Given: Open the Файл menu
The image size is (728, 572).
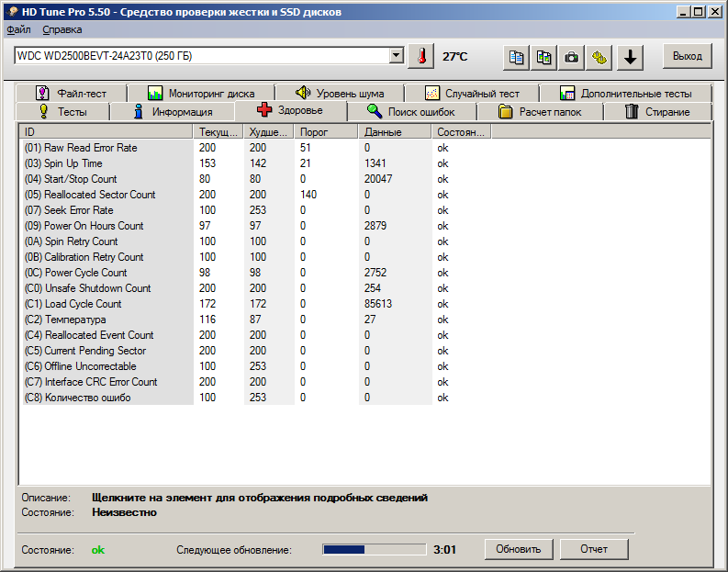Looking at the screenshot, I should pos(18,29).
